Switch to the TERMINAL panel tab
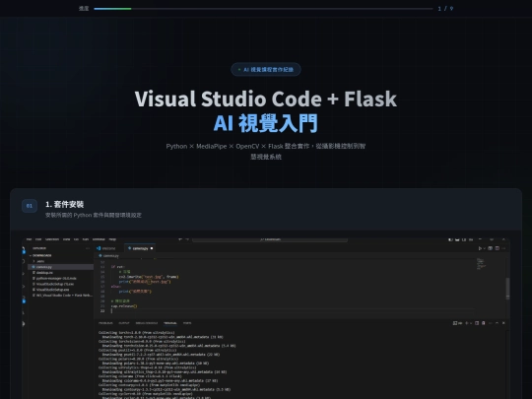This screenshot has width=532, height=399. point(170,323)
